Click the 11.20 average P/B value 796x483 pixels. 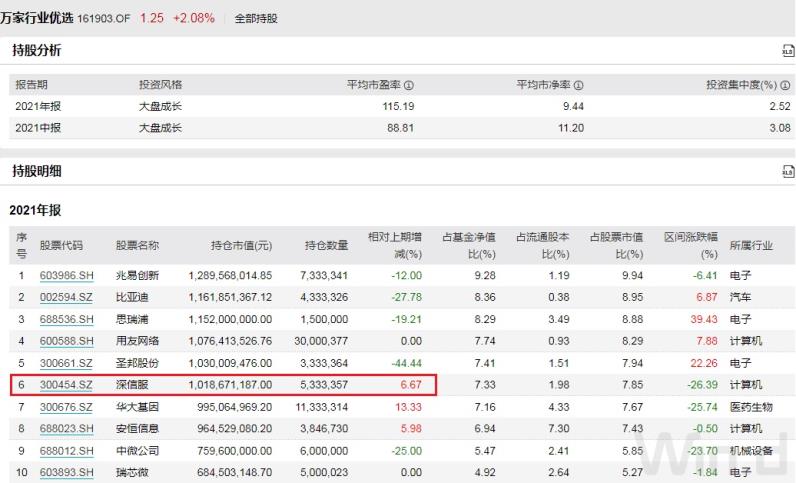(x=571, y=128)
